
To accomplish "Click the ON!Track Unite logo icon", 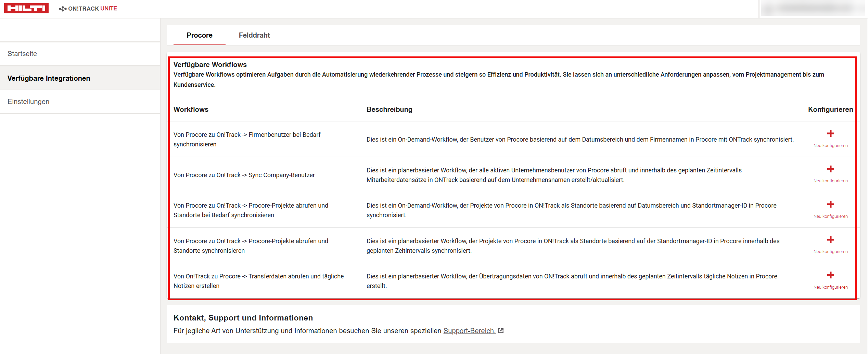I will (63, 9).
